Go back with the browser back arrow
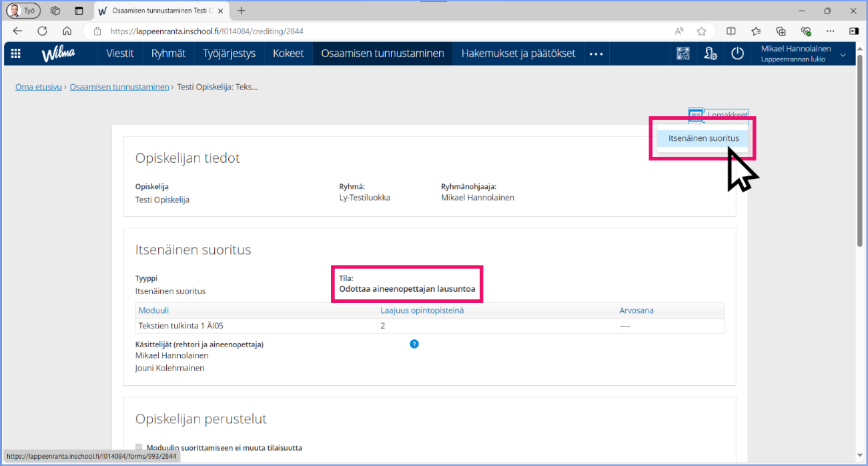 tap(17, 31)
